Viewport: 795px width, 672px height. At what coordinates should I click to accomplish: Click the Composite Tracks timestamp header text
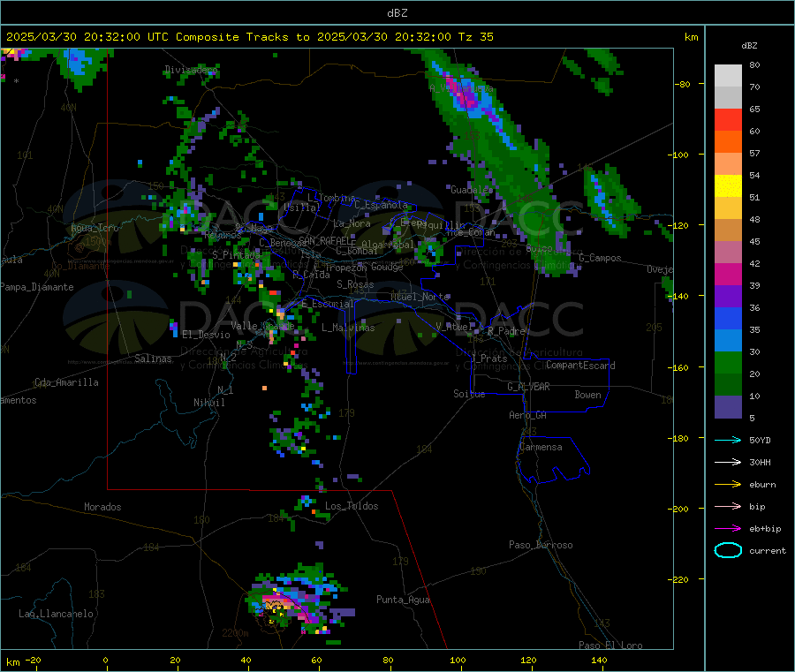coord(249,37)
